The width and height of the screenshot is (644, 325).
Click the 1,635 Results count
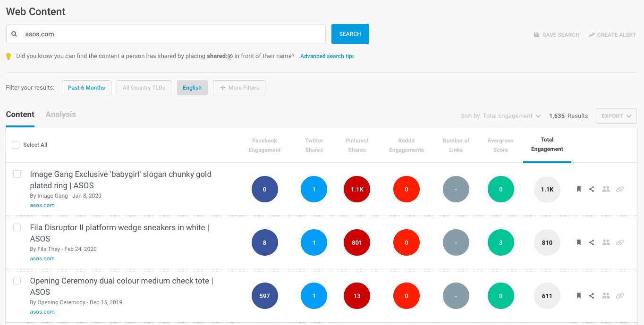tap(568, 116)
